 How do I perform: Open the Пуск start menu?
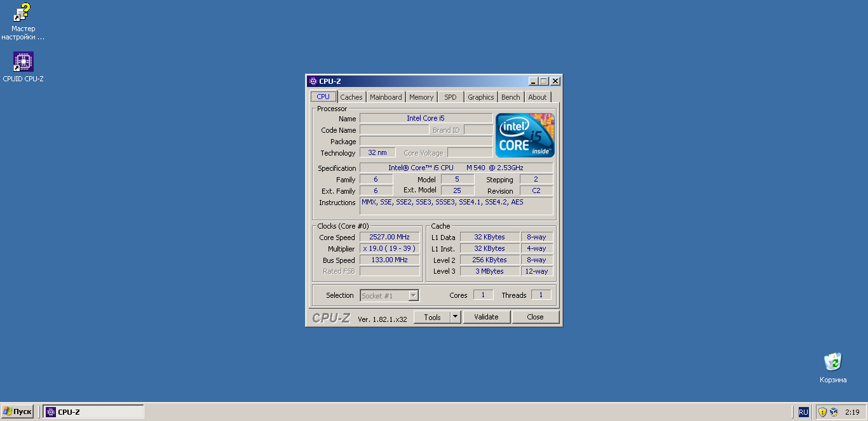[17, 411]
